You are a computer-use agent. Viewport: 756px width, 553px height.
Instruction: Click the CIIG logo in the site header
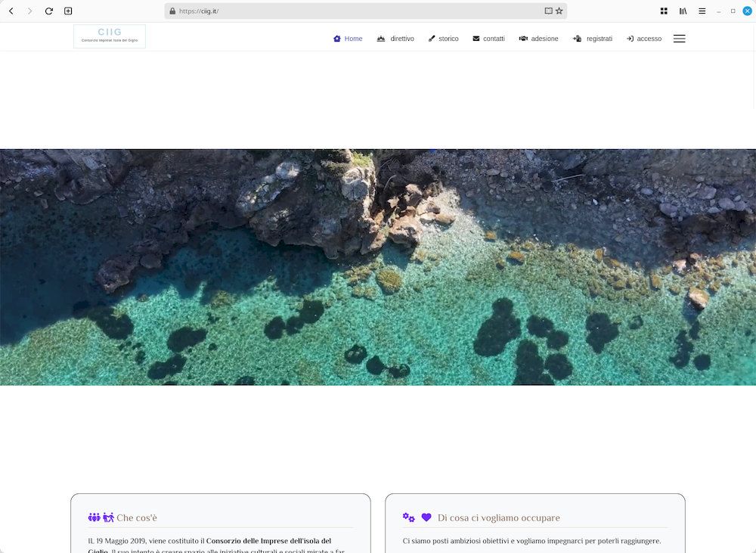[110, 36]
